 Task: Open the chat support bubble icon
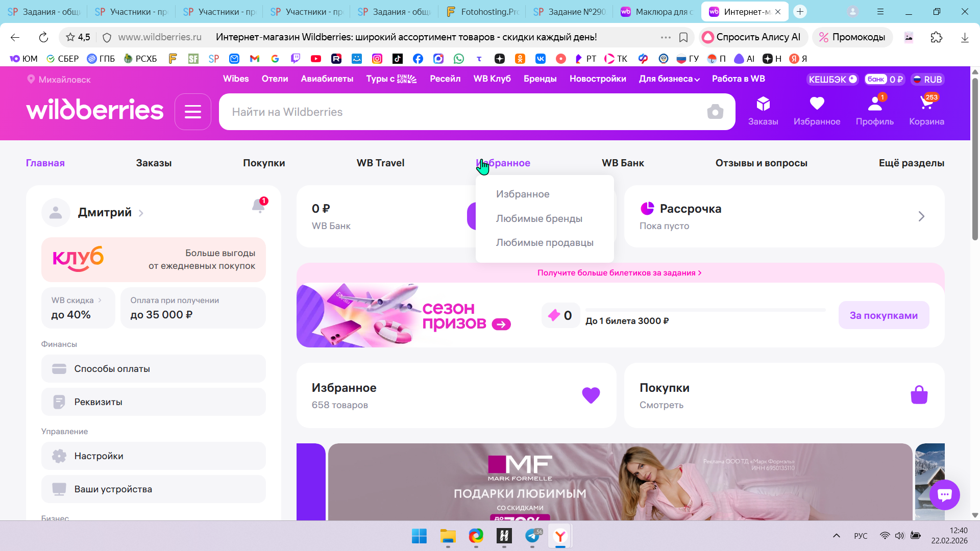[x=944, y=494]
